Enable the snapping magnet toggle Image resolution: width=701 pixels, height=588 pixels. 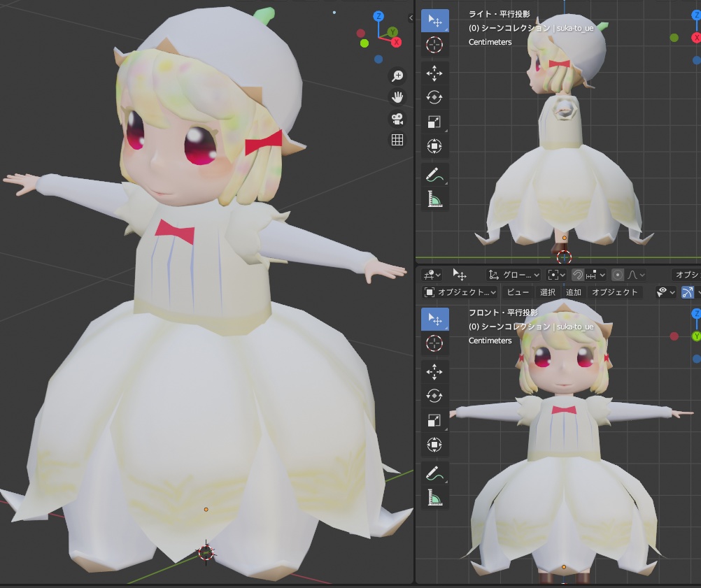(579, 275)
